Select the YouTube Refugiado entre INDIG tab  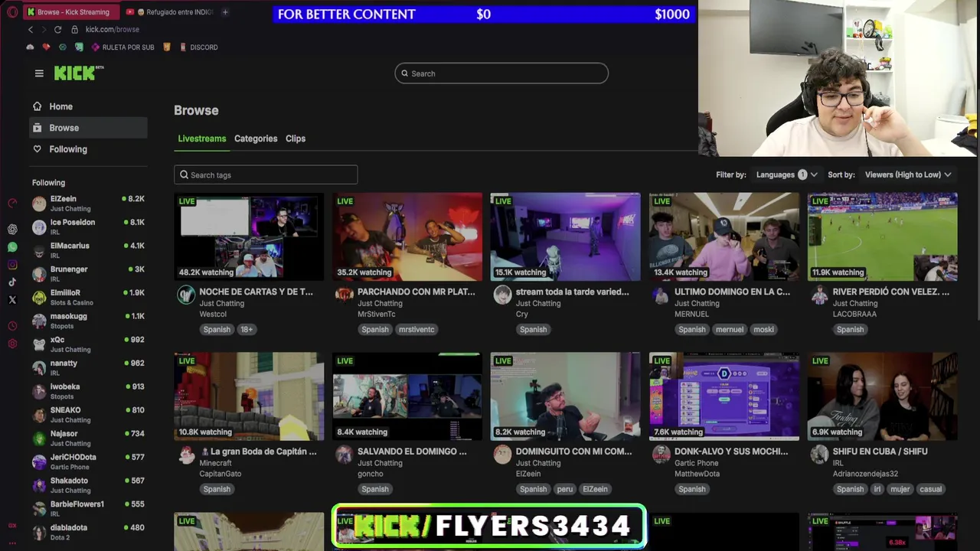(170, 11)
